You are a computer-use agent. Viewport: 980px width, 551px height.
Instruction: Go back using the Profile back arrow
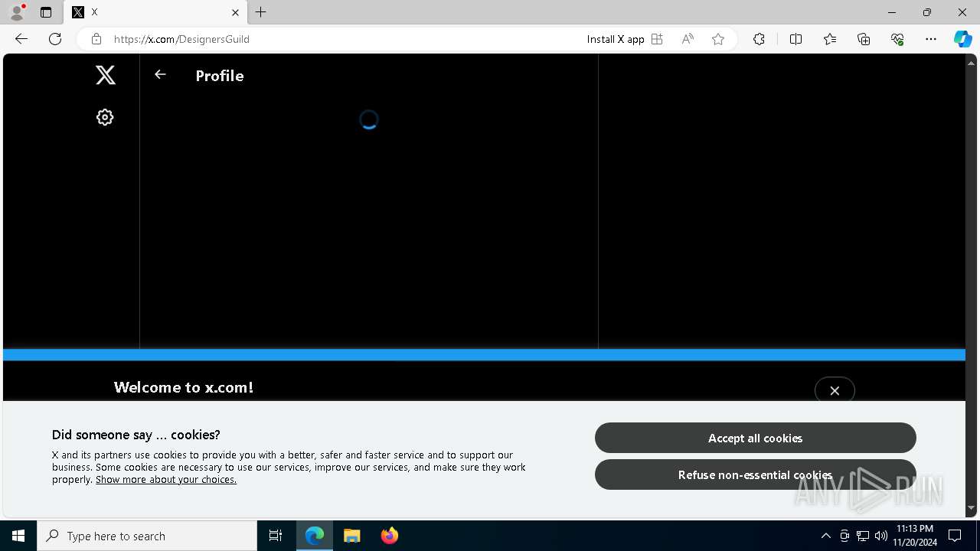[x=160, y=74]
